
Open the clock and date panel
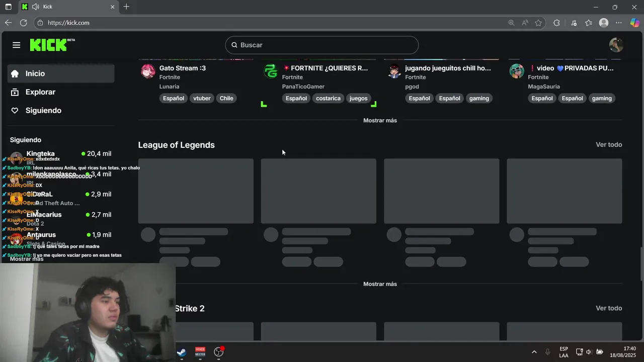coord(622,352)
